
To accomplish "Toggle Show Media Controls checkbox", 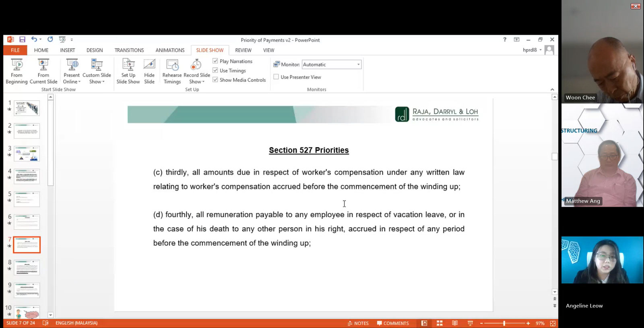I will click(x=215, y=80).
